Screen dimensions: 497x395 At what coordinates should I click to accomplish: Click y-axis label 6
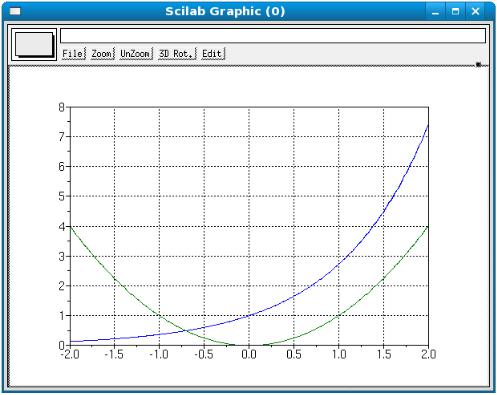click(61, 167)
